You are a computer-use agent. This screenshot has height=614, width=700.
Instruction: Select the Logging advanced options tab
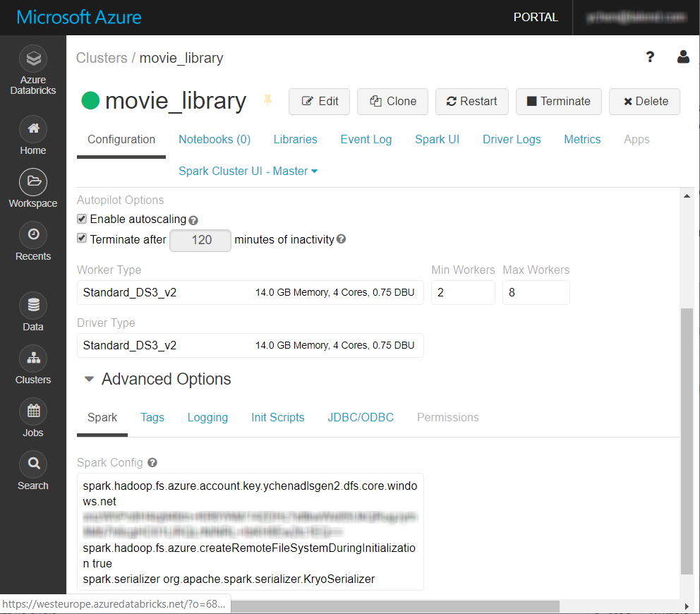point(207,418)
